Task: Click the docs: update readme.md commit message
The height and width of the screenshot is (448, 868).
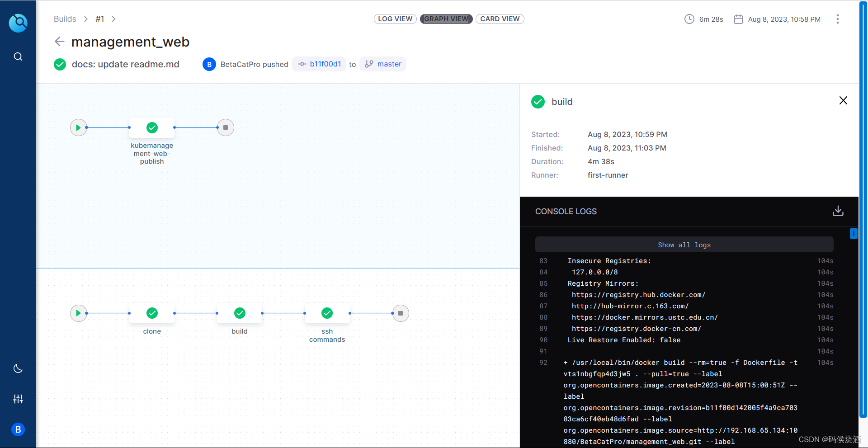Action: click(126, 64)
